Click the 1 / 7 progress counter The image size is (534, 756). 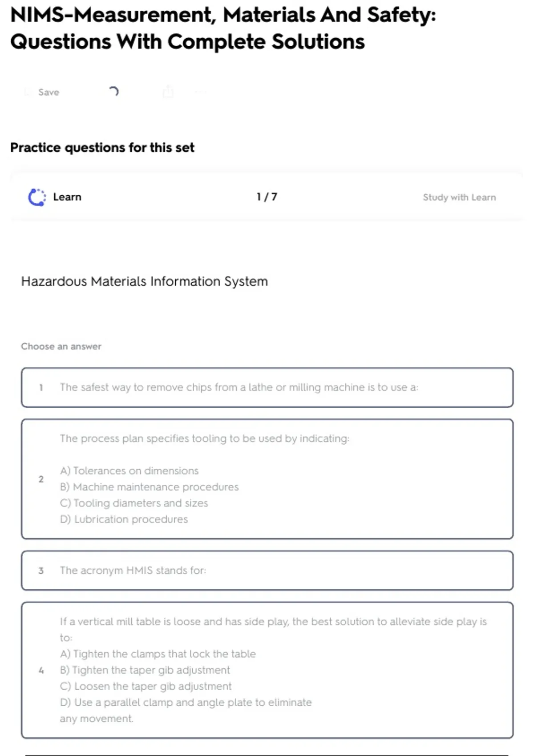point(267,197)
